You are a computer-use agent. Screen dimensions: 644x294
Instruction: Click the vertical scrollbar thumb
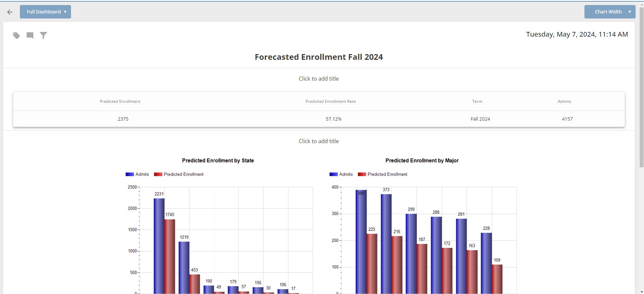click(642, 87)
